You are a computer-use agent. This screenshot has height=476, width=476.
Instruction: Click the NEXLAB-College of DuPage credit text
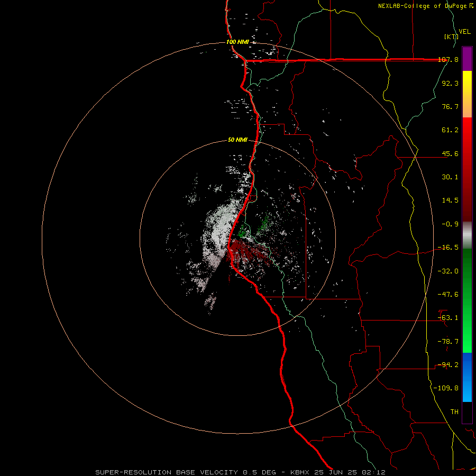point(425,6)
